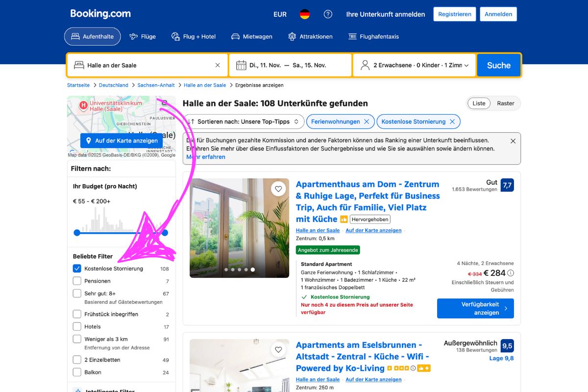Viewport: 588px width, 392px height.
Task: Go to the Mietwagen tab
Action: pyautogui.click(x=252, y=36)
